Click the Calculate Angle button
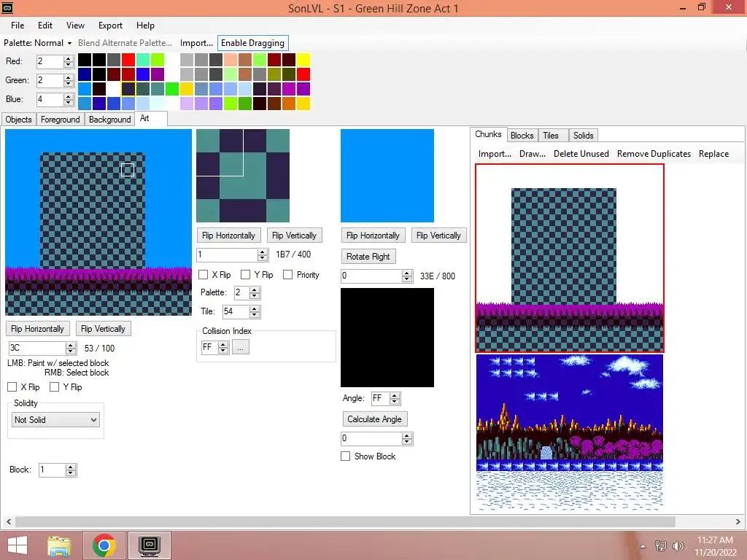The height and width of the screenshot is (560, 747). click(374, 419)
